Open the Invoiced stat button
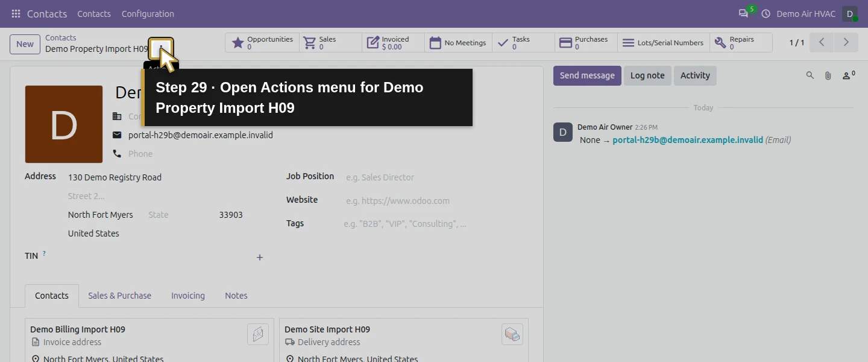Image resolution: width=868 pixels, height=362 pixels. tap(394, 43)
